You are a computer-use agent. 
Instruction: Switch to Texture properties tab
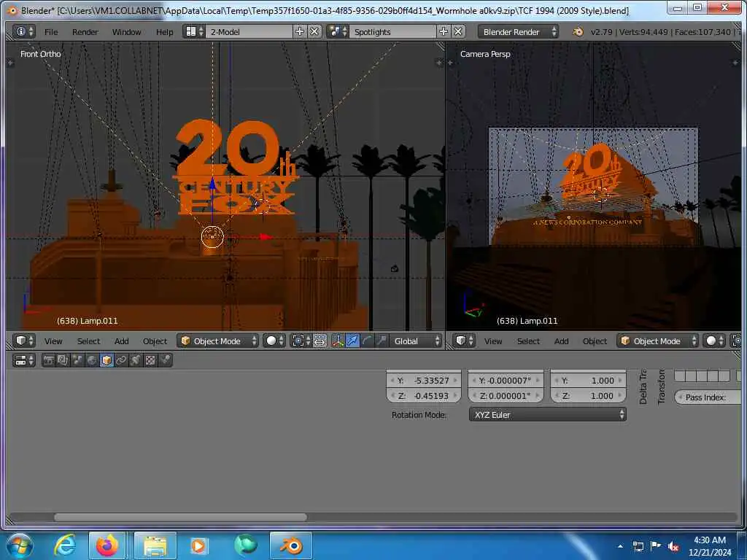[x=150, y=360]
